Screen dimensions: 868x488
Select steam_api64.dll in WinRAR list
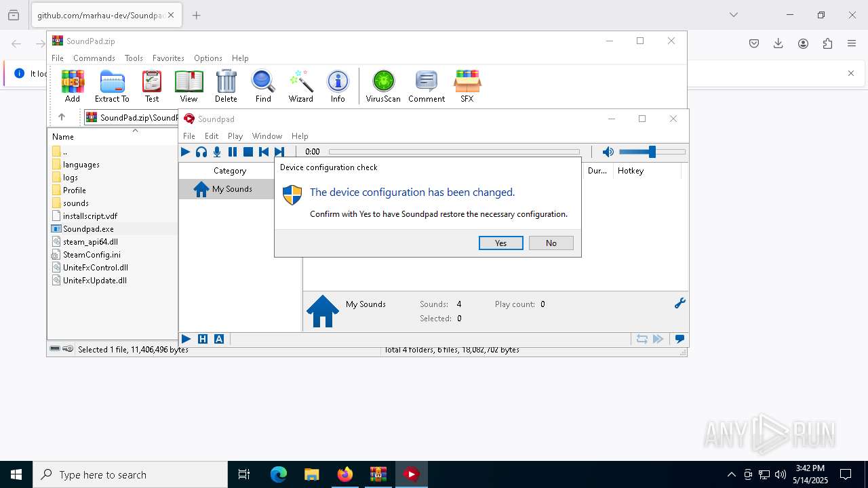click(x=90, y=242)
